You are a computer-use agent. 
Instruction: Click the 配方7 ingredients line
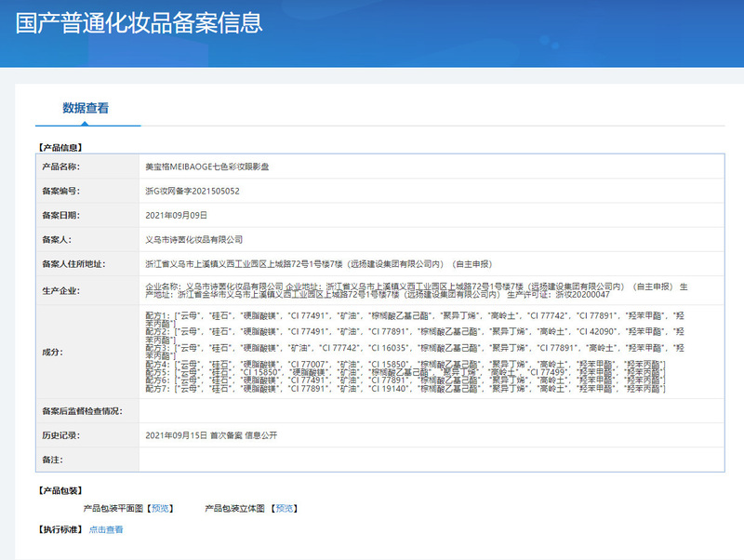[x=405, y=389]
